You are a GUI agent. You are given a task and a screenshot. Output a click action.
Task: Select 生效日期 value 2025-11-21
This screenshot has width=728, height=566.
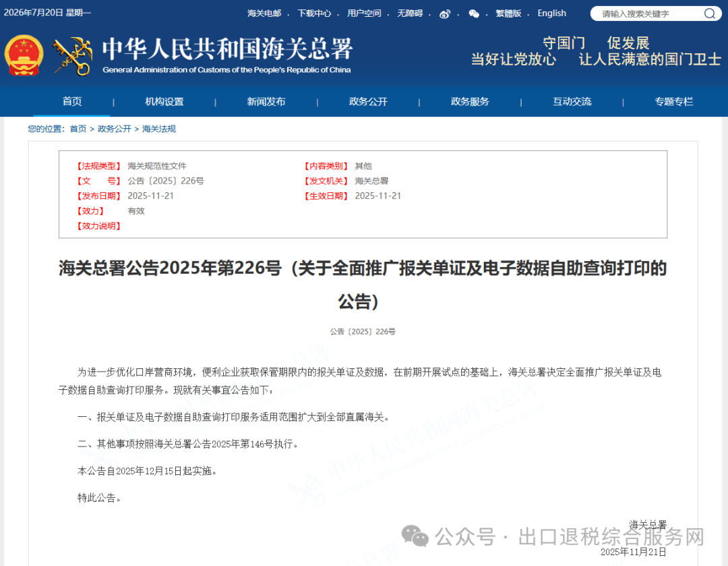pyautogui.click(x=378, y=196)
